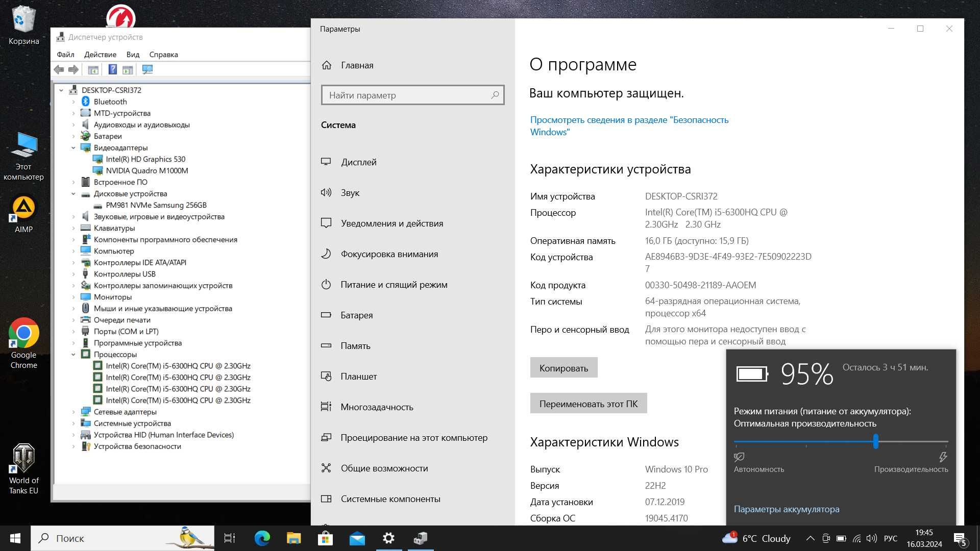Expand the Видеоадаптеры tree node

pyautogui.click(x=72, y=147)
